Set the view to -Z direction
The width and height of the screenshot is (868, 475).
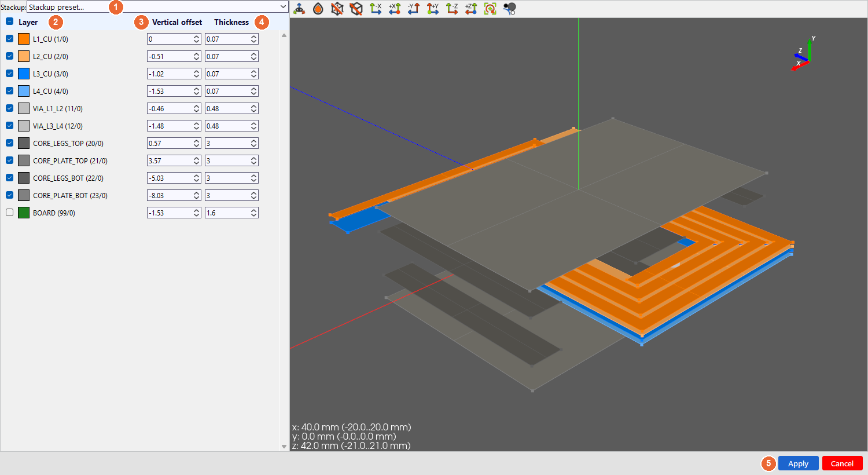[x=452, y=9]
